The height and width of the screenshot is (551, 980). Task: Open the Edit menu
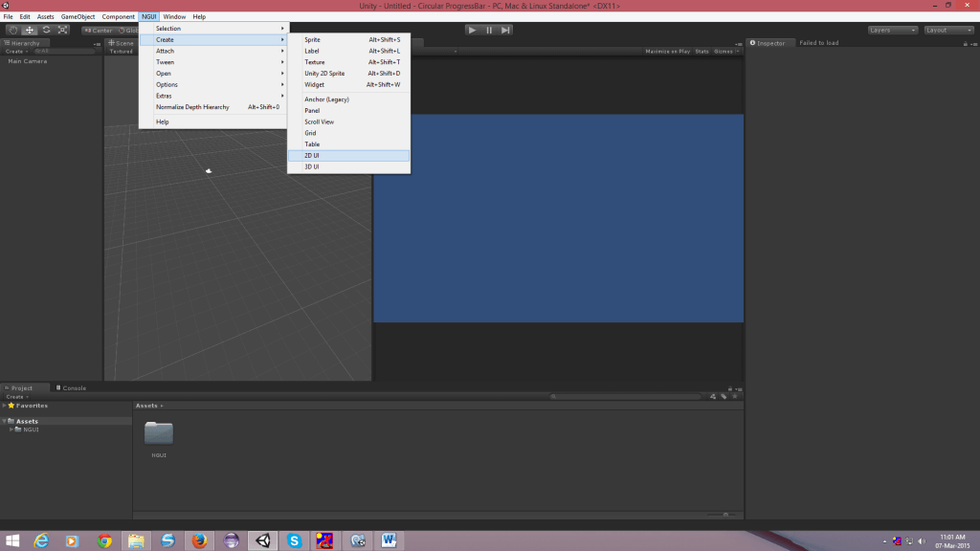(x=25, y=17)
